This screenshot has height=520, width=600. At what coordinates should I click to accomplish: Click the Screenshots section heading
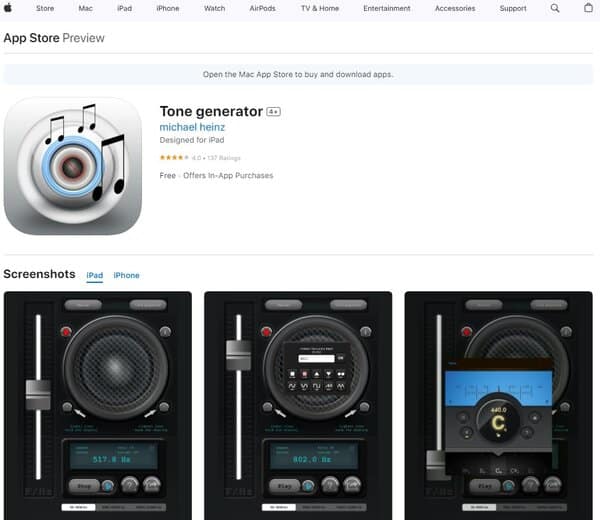click(39, 274)
